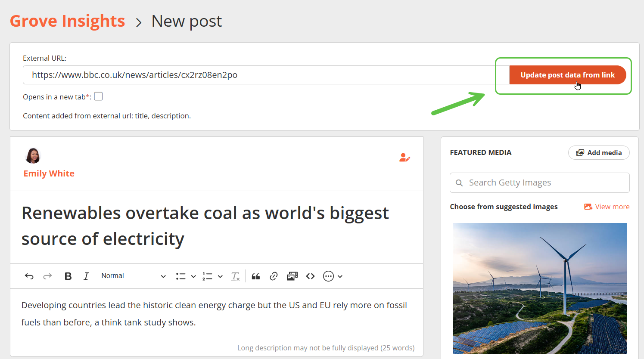644x359 pixels.
Task: Open the more options ellipsis menu
Action: click(328, 276)
